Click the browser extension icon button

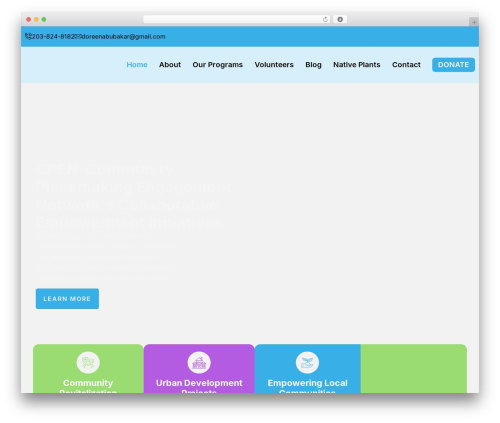click(x=340, y=19)
